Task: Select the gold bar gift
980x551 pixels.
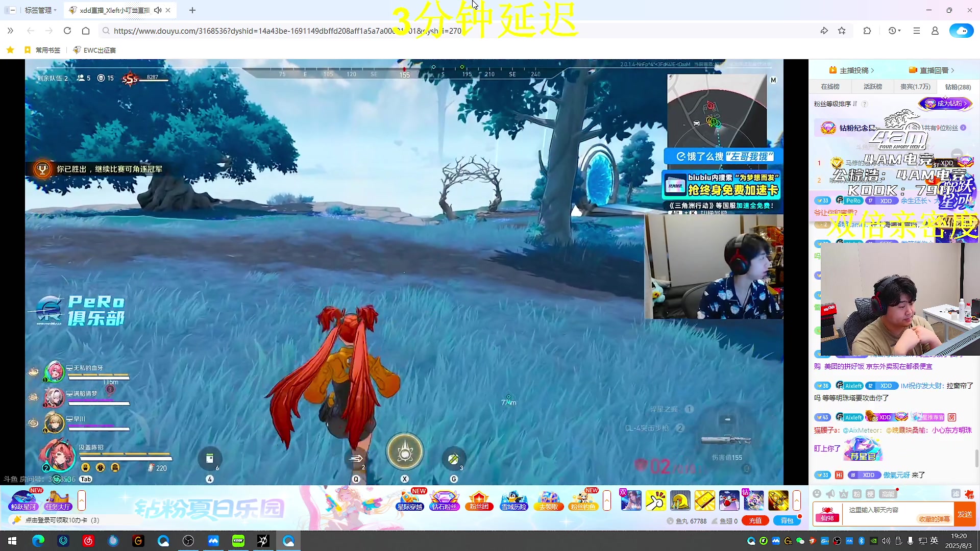Action: (x=704, y=500)
